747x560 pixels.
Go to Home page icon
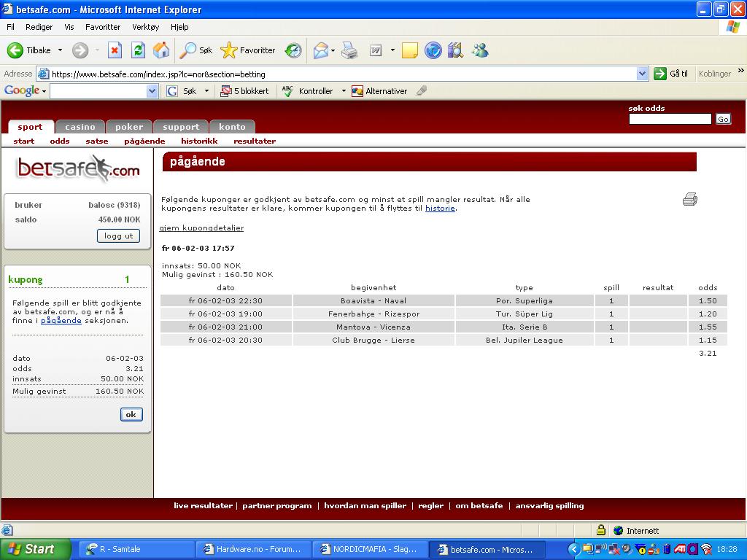pos(161,50)
